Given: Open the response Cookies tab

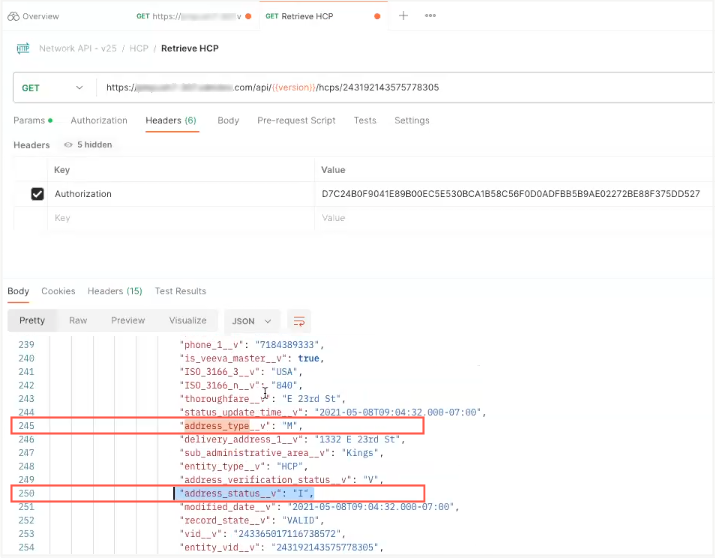Looking at the screenshot, I should pyautogui.click(x=58, y=292).
